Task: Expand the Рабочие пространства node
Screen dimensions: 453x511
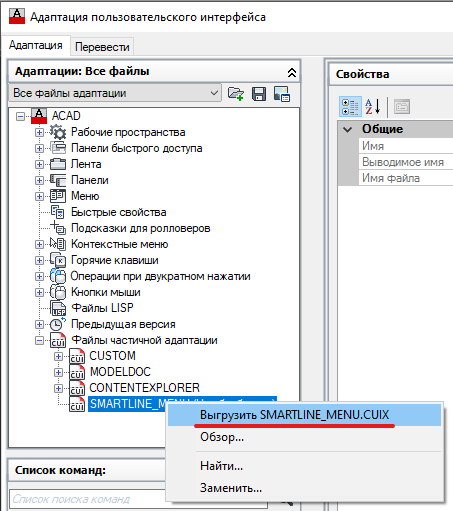Action: (39, 132)
